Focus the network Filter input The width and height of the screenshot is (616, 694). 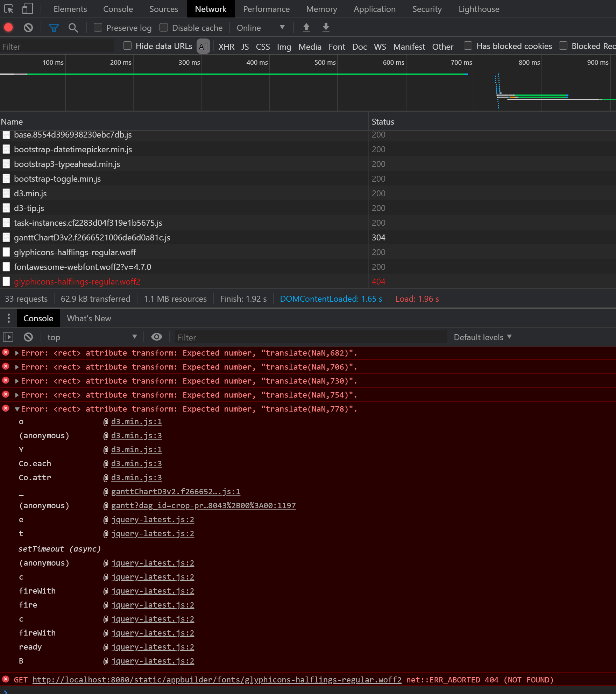pyautogui.click(x=57, y=47)
